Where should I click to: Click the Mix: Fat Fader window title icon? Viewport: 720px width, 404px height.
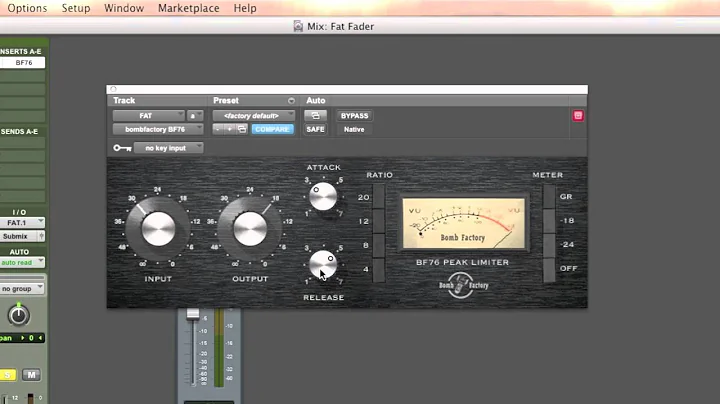pyautogui.click(x=298, y=26)
